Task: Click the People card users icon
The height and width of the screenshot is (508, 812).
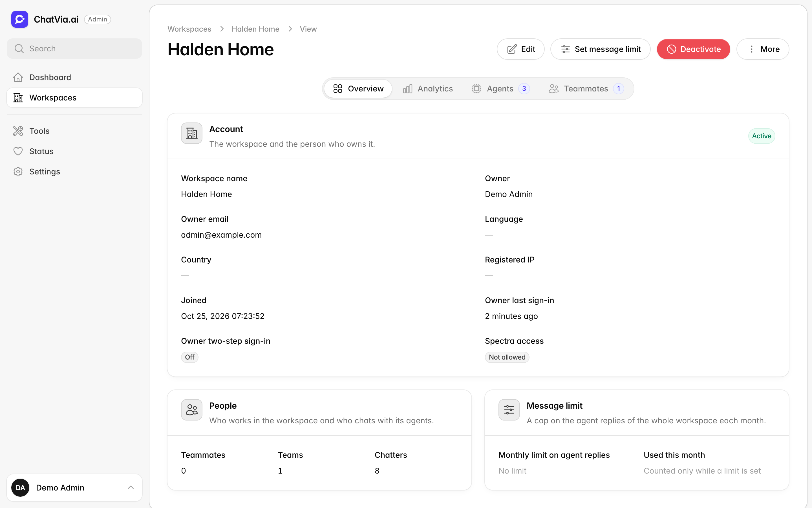Action: (x=192, y=410)
